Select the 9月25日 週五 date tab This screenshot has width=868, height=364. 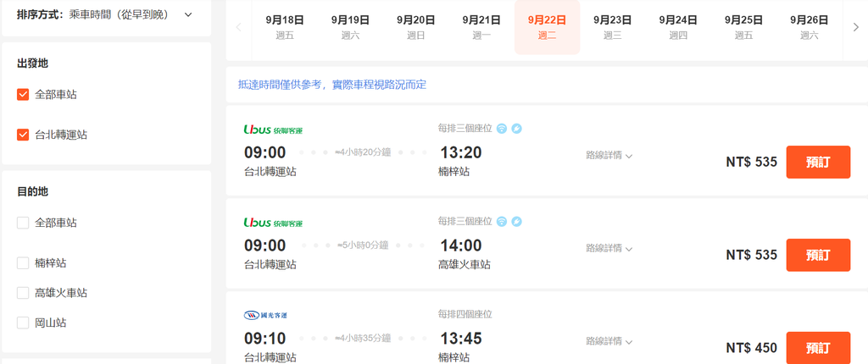click(x=743, y=28)
